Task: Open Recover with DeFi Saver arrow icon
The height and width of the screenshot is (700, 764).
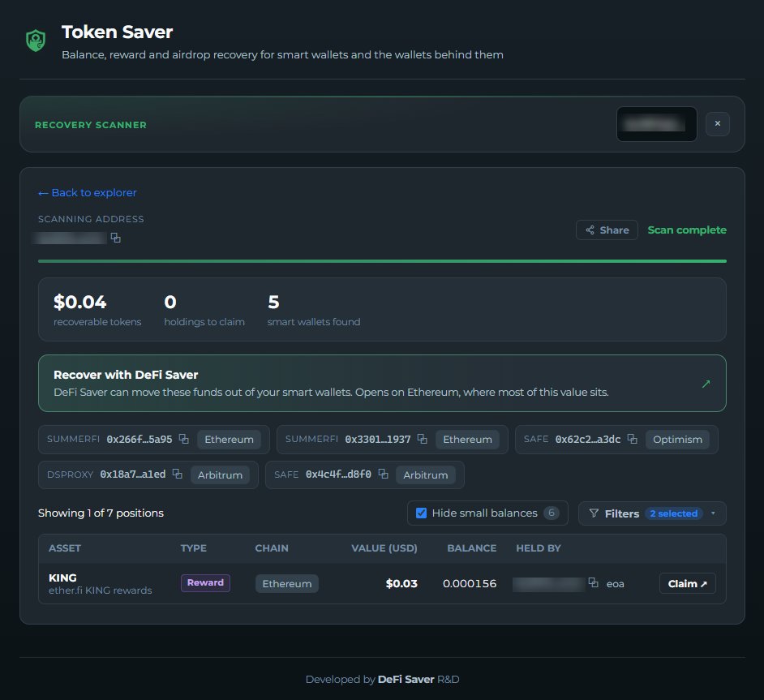Action: [706, 384]
